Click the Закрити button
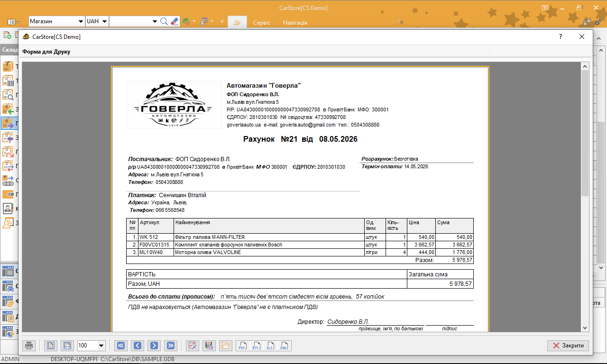 (568, 346)
